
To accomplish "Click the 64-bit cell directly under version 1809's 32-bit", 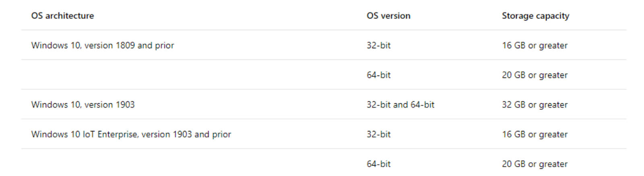I will pos(378,75).
